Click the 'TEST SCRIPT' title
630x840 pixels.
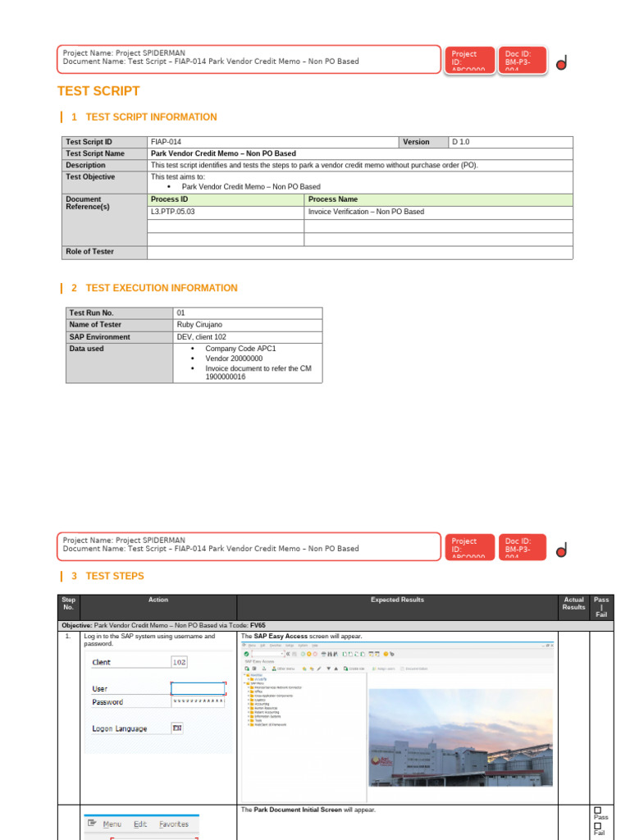coord(98,91)
